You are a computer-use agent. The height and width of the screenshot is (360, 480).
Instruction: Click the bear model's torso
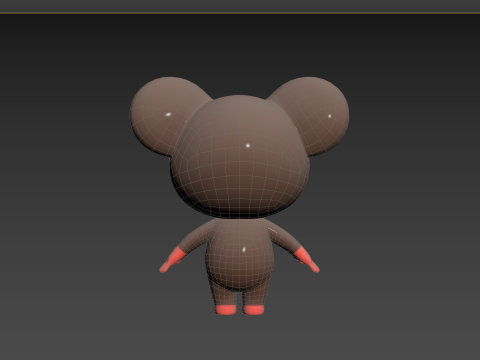pyautogui.click(x=241, y=255)
